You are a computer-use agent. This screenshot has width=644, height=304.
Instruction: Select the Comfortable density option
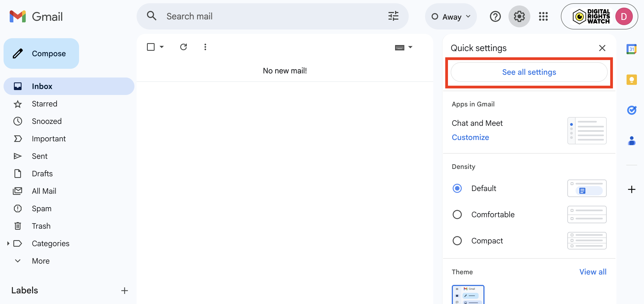457,214
